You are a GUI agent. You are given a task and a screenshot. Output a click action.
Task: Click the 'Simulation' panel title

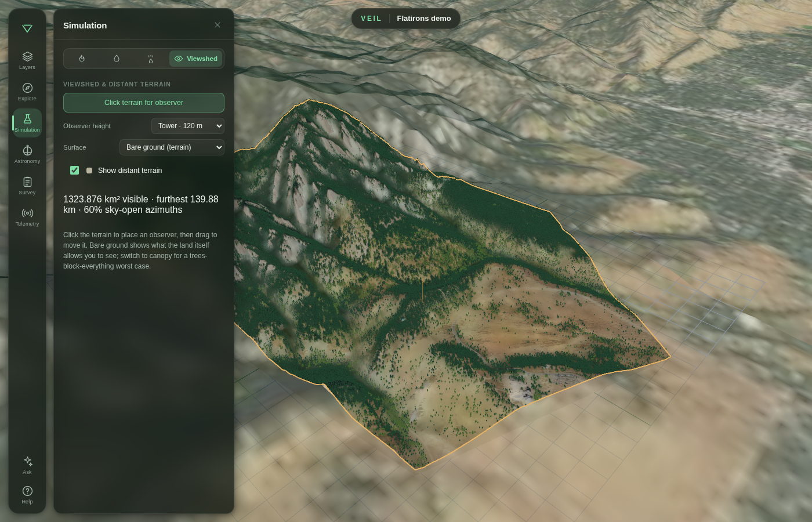tap(85, 26)
